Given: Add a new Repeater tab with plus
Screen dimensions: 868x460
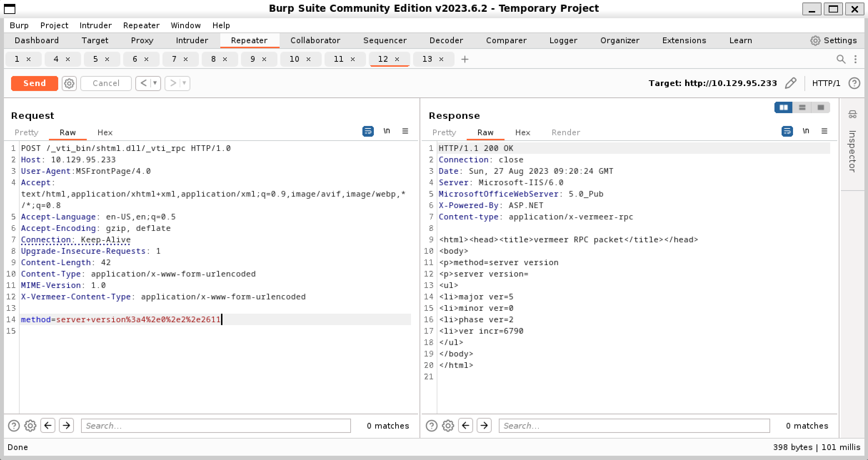Looking at the screenshot, I should (465, 59).
